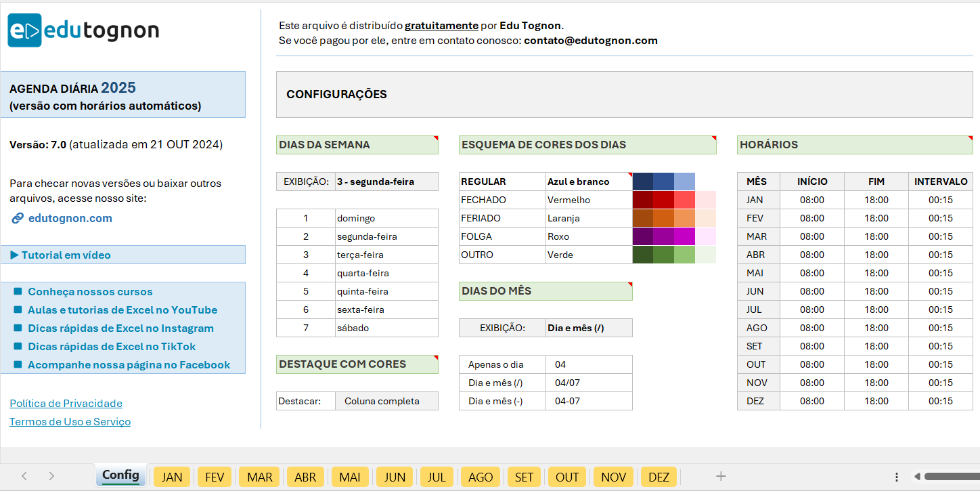980x491 pixels.
Task: Open Termos de Uso e Serviço link
Action: (70, 422)
